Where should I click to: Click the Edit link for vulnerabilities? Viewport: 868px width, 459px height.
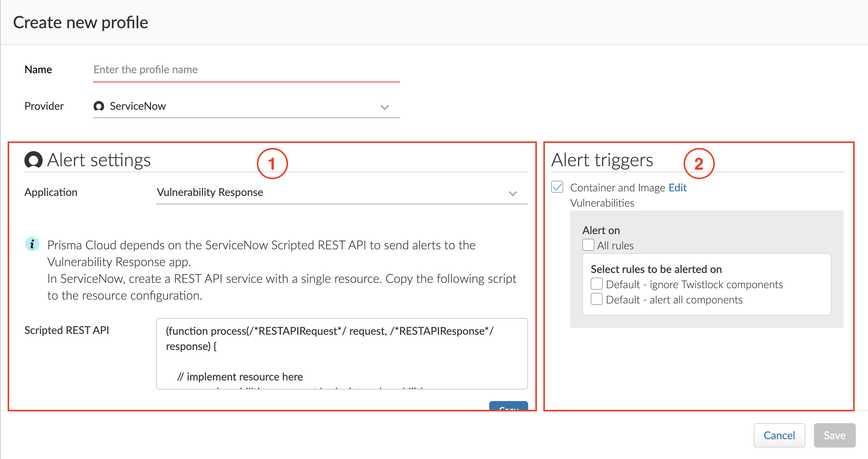click(x=677, y=188)
